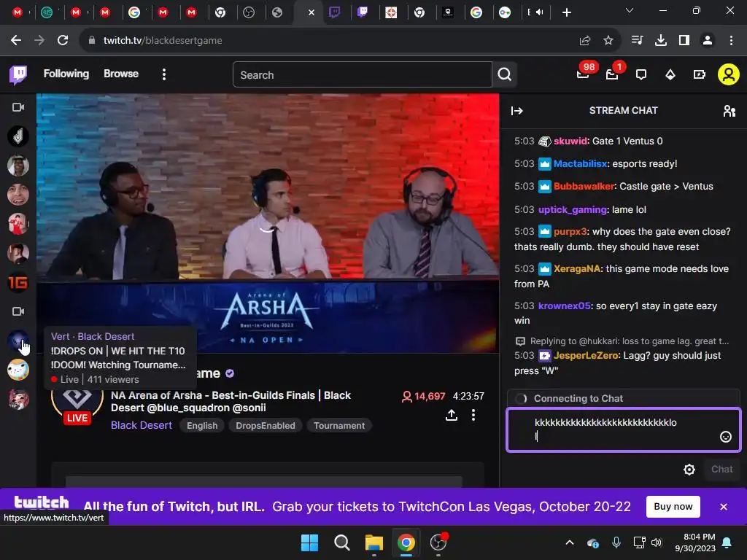
Task: Reload the page with refresh icon
Action: [x=63, y=41]
